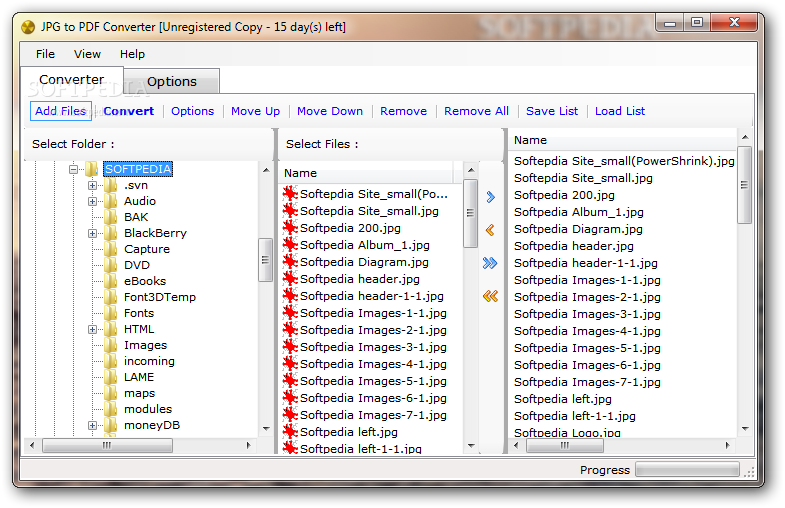Select Softpedia left-1-1.jpg in the output list

tap(575, 416)
